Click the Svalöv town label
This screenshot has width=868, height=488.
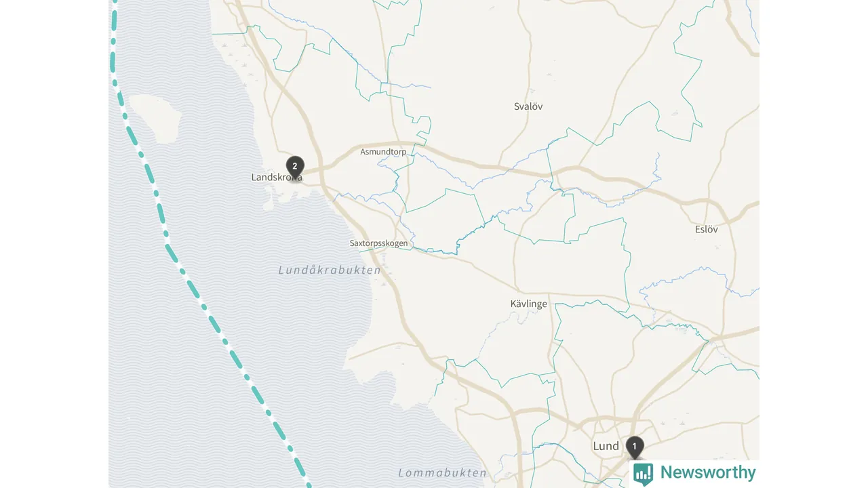coord(528,106)
